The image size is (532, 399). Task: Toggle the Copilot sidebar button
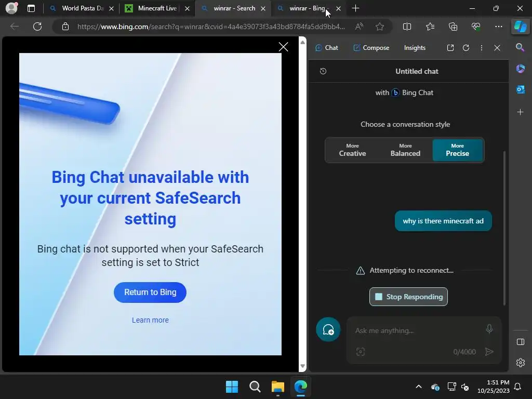[x=520, y=26]
